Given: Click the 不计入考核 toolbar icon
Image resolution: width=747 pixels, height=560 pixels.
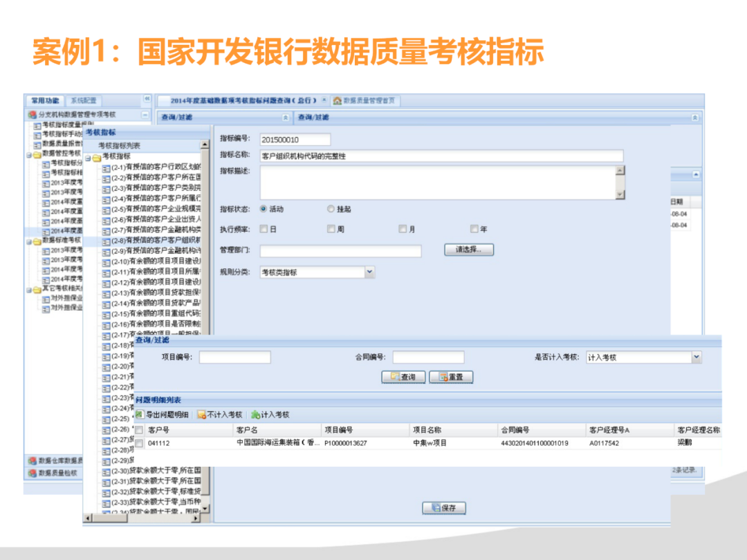Looking at the screenshot, I should 201,415.
